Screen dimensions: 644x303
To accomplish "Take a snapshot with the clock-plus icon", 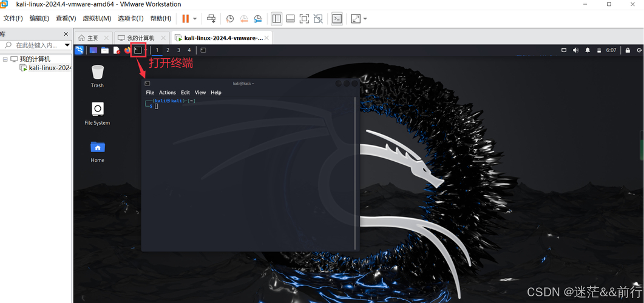I will point(229,18).
